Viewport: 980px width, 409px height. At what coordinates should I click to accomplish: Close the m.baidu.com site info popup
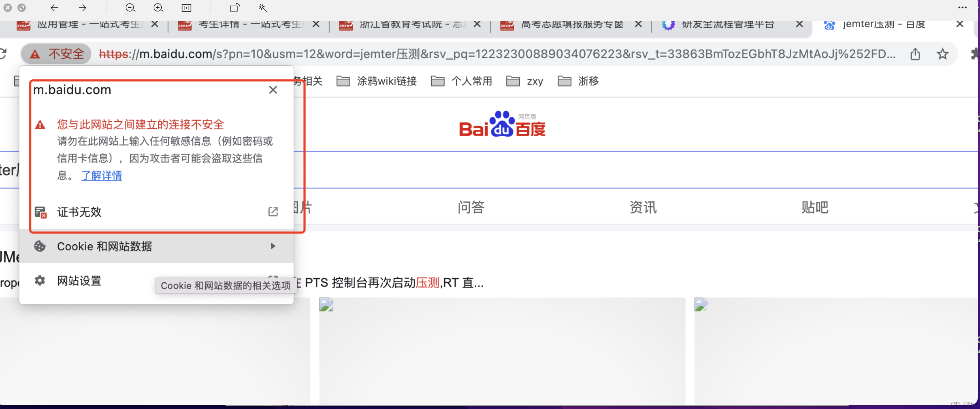click(273, 90)
